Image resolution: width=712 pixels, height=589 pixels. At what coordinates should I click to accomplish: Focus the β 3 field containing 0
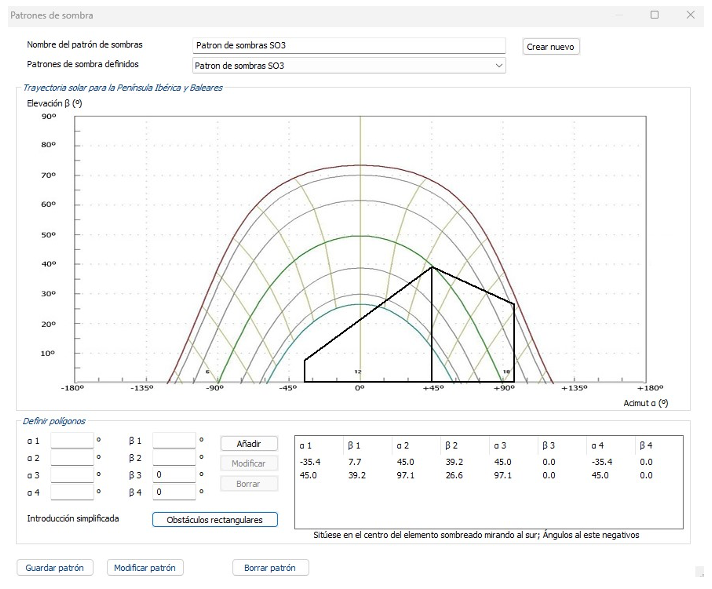point(173,475)
